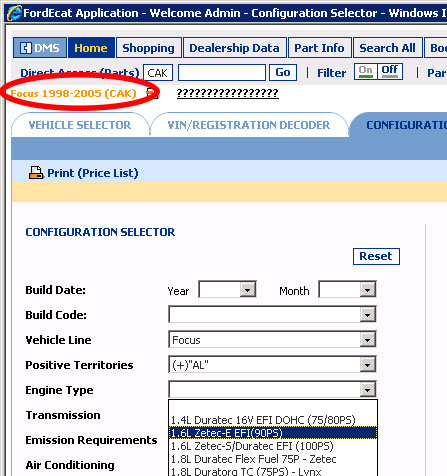
Task: Select 1.6L Zetec-S/Duratec EFI (100PS)
Action: coord(273,446)
